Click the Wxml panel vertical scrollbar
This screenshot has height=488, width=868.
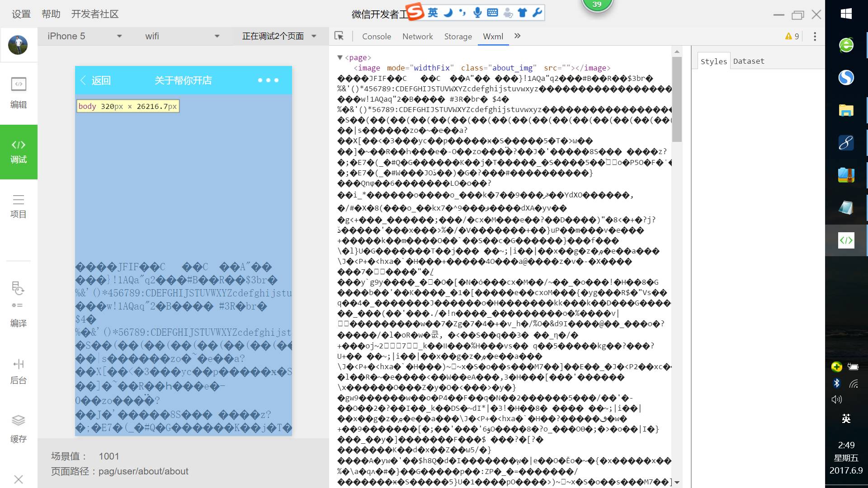click(677, 99)
